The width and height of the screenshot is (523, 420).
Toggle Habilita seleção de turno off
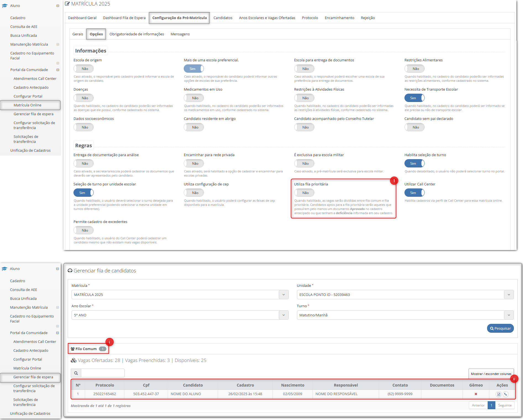[x=414, y=163]
